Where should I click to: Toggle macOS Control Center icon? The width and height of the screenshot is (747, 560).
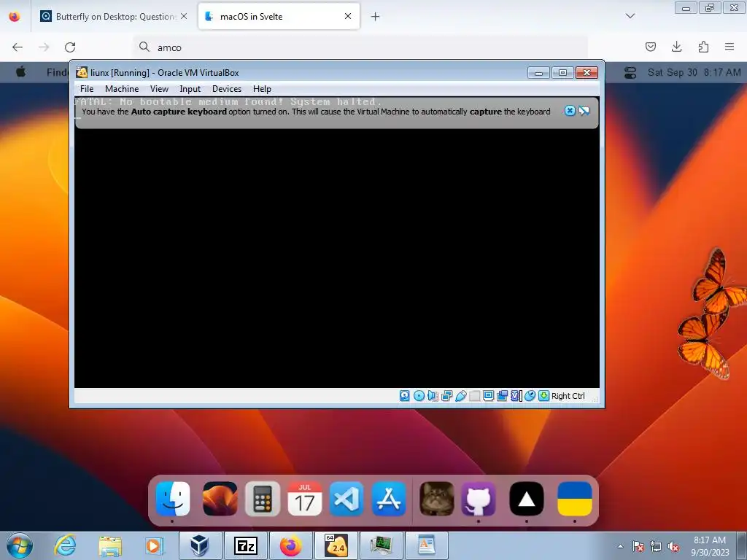(630, 73)
